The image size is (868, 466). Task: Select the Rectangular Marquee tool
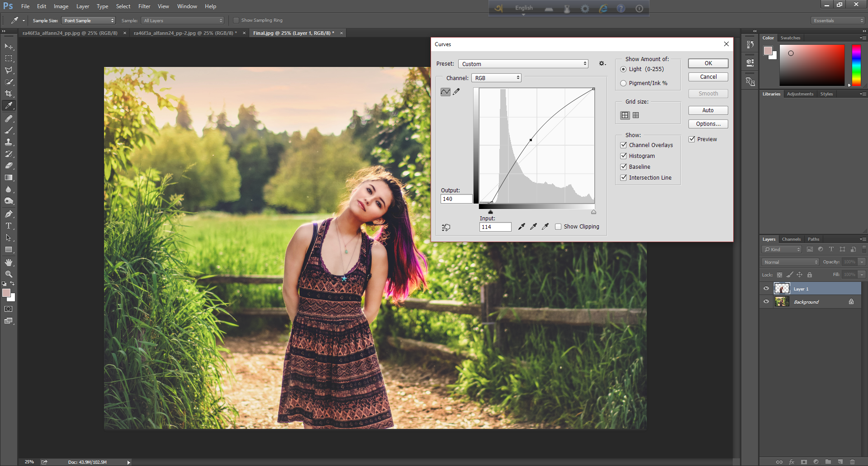(x=9, y=58)
